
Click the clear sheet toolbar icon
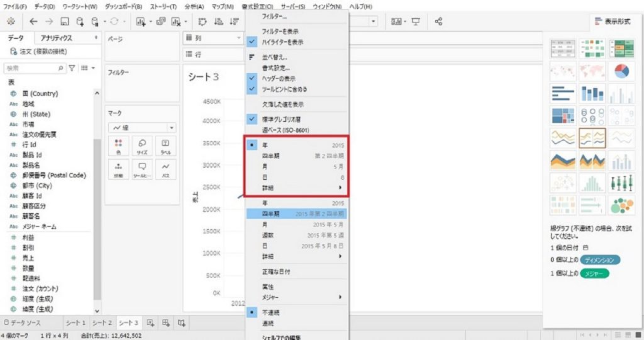tap(176, 21)
